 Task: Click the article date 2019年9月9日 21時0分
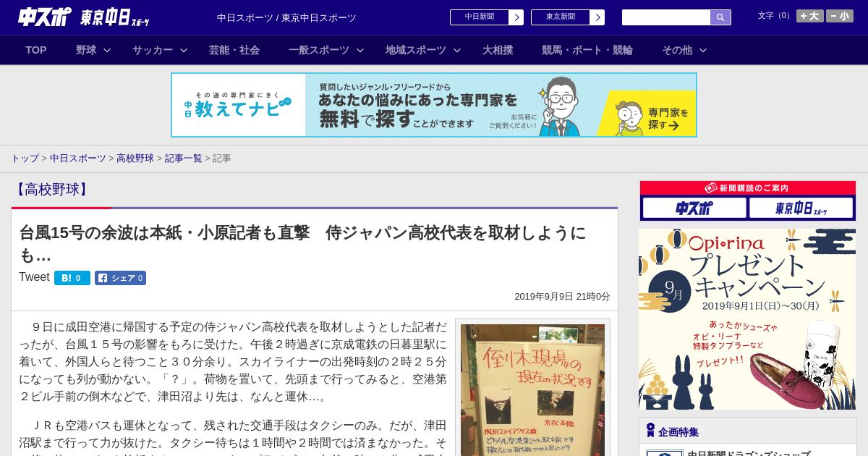(x=562, y=297)
